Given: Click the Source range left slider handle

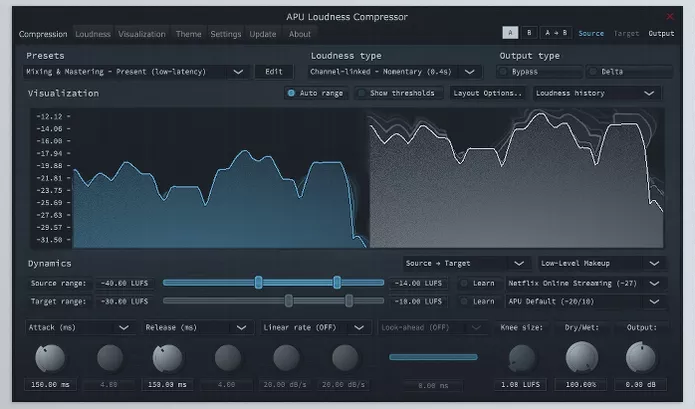Looking at the screenshot, I should coord(258,282).
